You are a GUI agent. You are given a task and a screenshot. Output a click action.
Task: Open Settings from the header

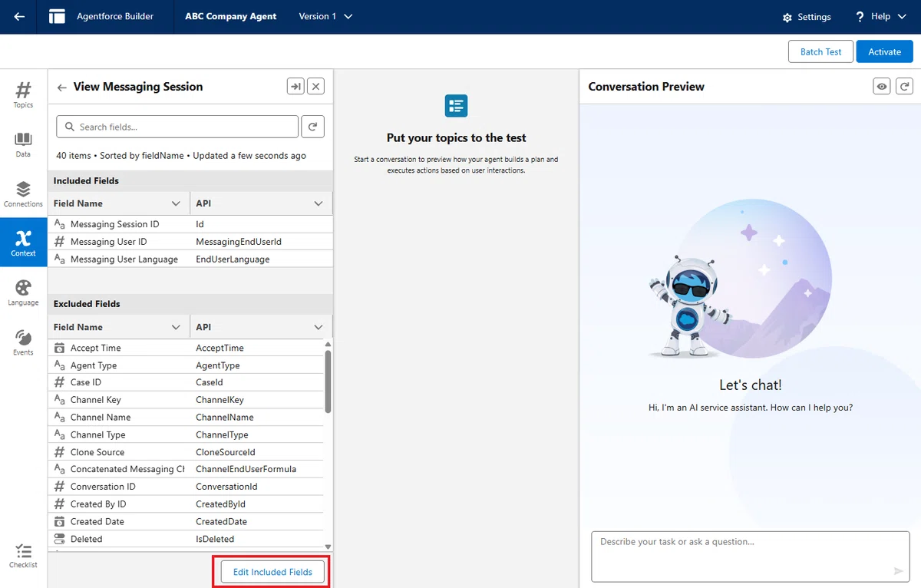point(807,17)
